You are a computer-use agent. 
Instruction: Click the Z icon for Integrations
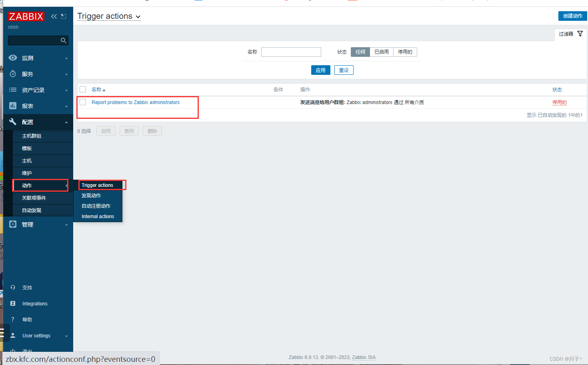(13, 303)
